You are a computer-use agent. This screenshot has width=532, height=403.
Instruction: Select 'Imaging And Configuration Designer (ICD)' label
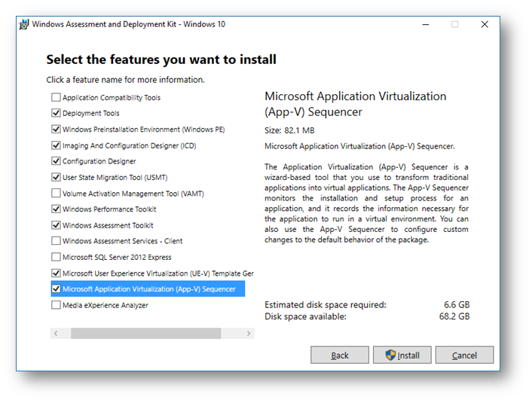point(130,145)
